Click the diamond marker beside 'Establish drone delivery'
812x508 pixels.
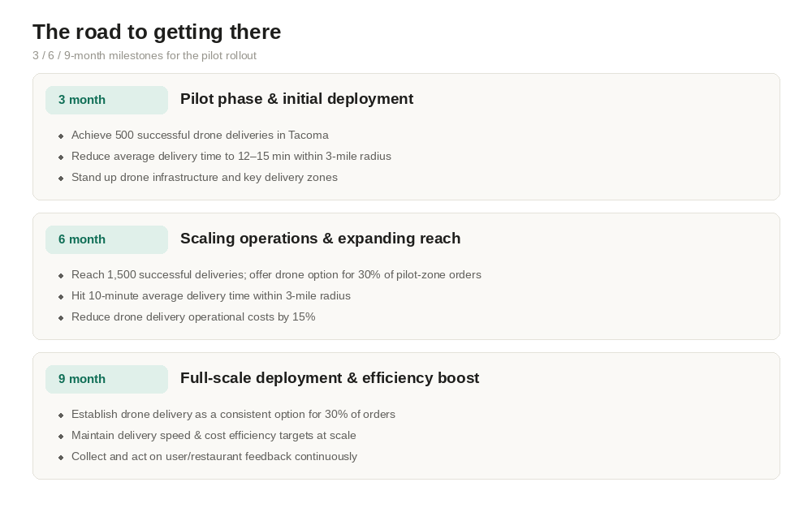[x=61, y=415]
